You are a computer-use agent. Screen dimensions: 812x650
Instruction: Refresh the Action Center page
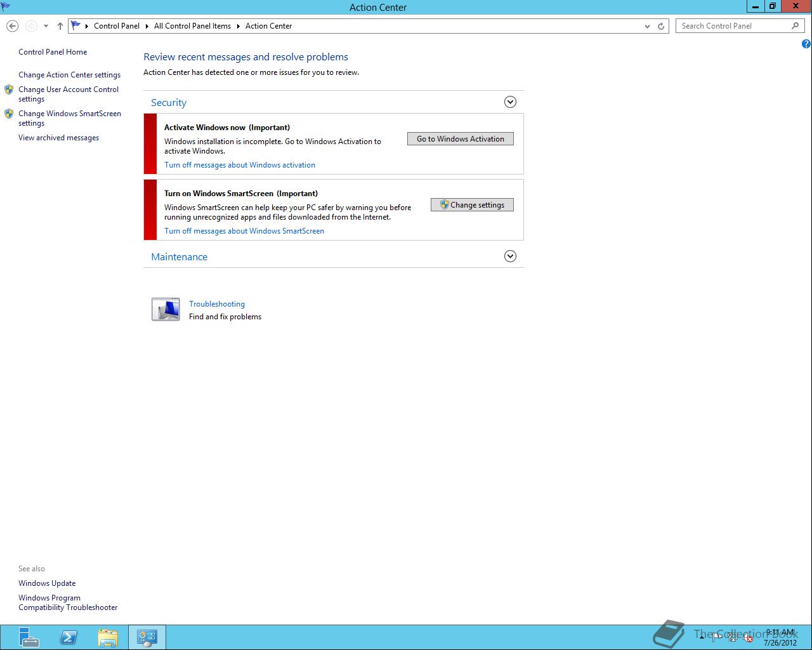pyautogui.click(x=661, y=26)
